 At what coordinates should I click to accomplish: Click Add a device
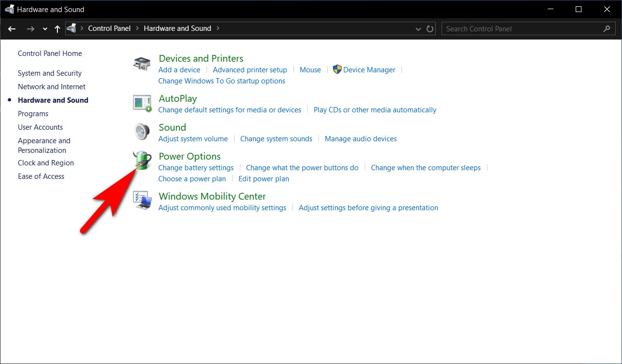(179, 70)
